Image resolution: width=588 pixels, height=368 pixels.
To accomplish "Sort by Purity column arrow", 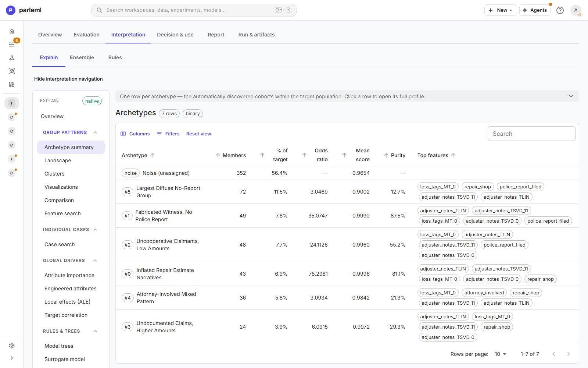I will [386, 155].
